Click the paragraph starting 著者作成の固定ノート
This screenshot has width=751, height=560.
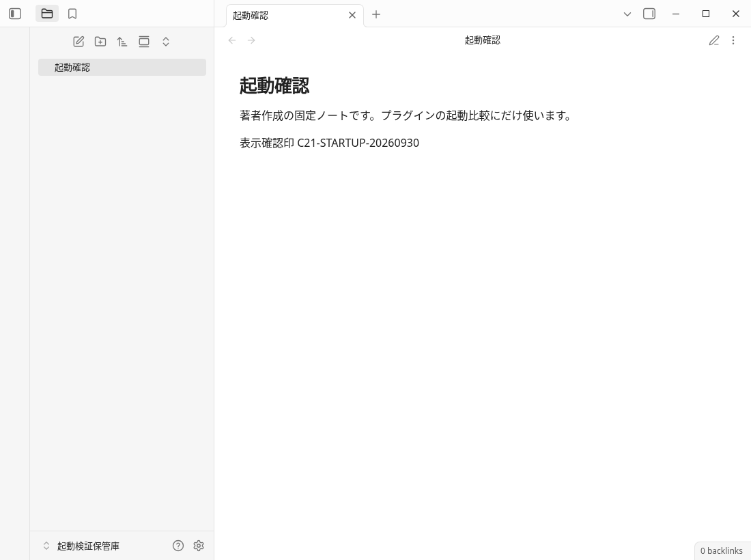pyautogui.click(x=405, y=115)
